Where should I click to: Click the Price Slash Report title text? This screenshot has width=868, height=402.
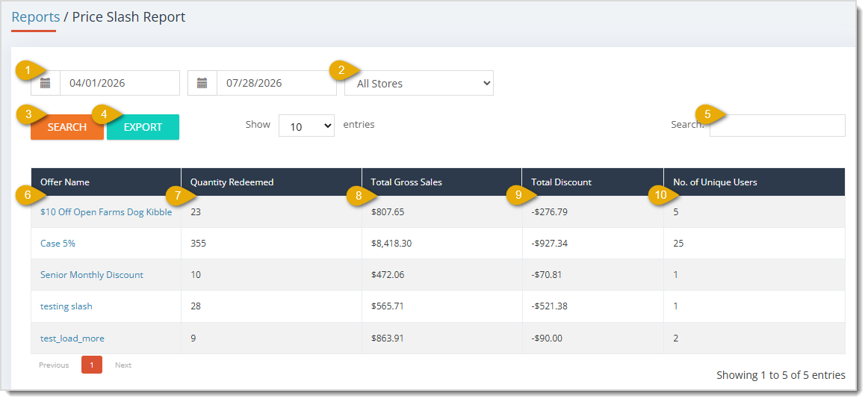pyautogui.click(x=128, y=17)
